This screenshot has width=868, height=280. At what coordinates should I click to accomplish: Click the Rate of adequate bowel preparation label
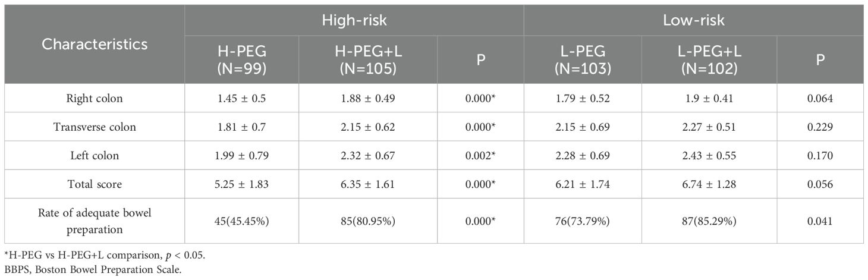94,221
